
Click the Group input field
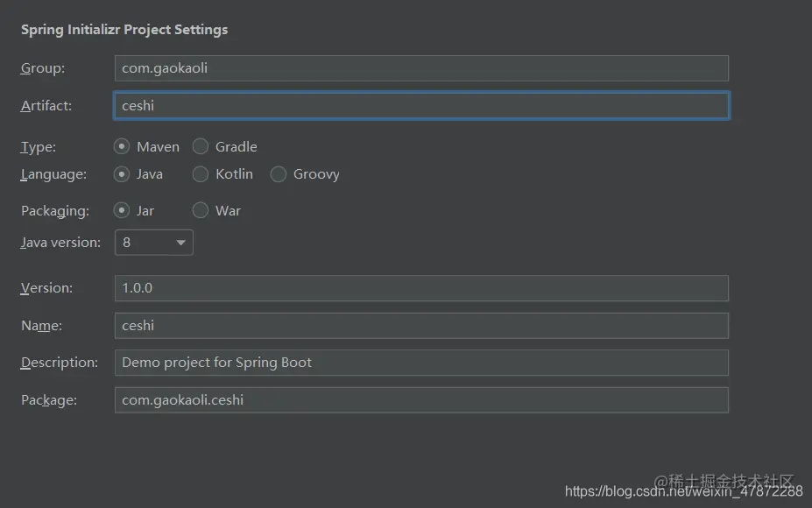(421, 68)
